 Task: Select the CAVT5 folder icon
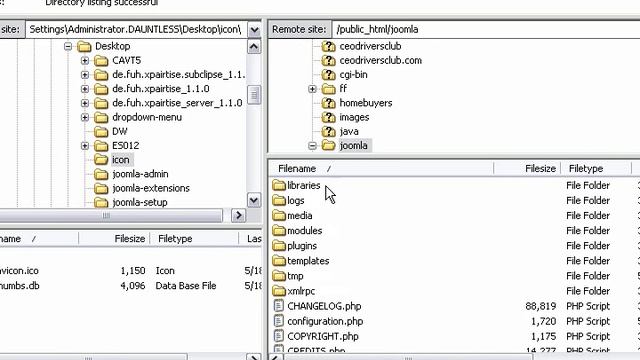[x=101, y=60]
